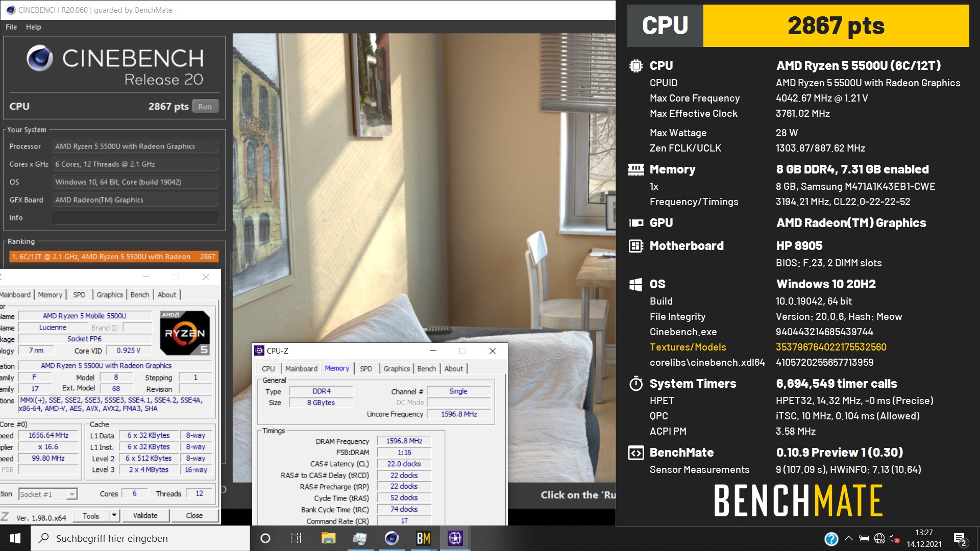Open the system monitor app on taskbar
The height and width of the screenshot is (551, 980).
[360, 538]
